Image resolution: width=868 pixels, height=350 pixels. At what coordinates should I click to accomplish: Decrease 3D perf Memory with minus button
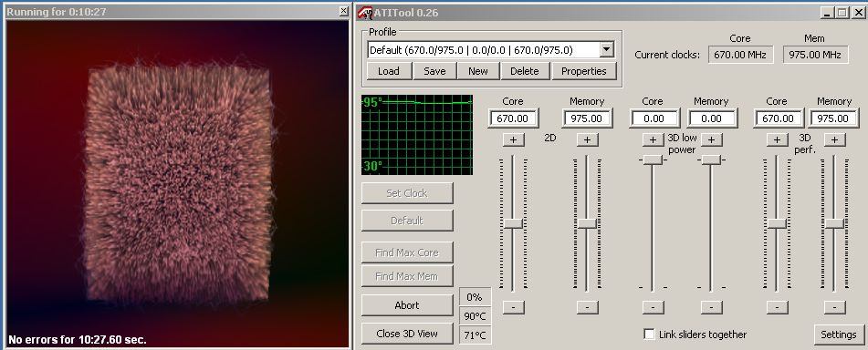[834, 307]
